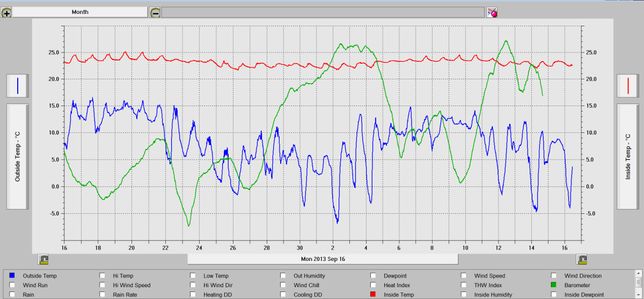Image resolution: width=644 pixels, height=299 pixels.
Task: Check the Dewpoint sensor box
Action: click(x=373, y=276)
